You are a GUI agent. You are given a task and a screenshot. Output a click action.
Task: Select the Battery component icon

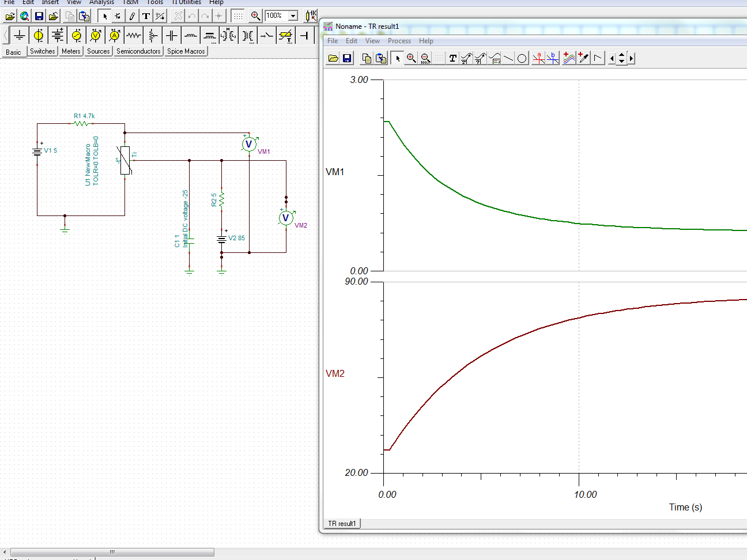click(57, 35)
